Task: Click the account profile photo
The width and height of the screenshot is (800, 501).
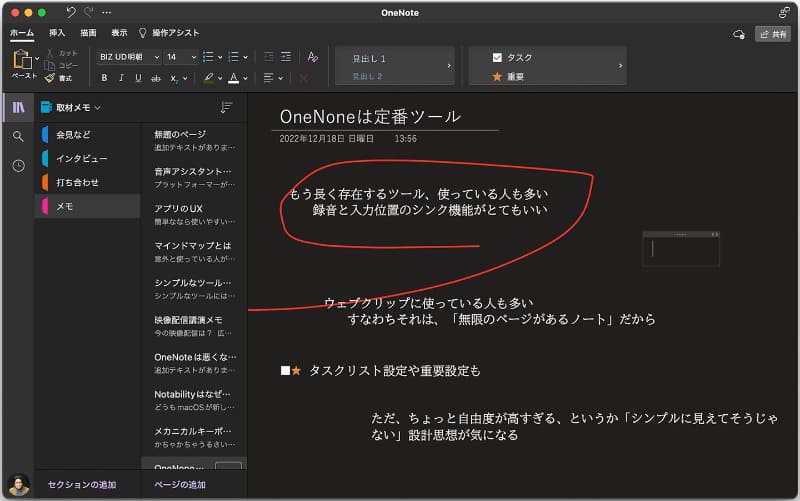Action: pos(19,485)
